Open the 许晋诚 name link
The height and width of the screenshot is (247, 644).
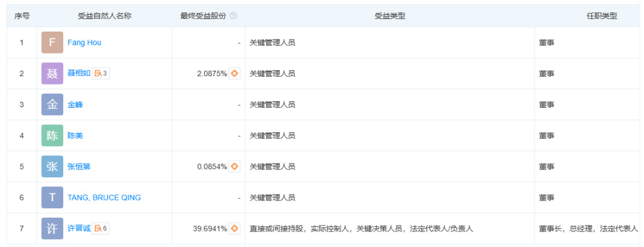tap(79, 229)
